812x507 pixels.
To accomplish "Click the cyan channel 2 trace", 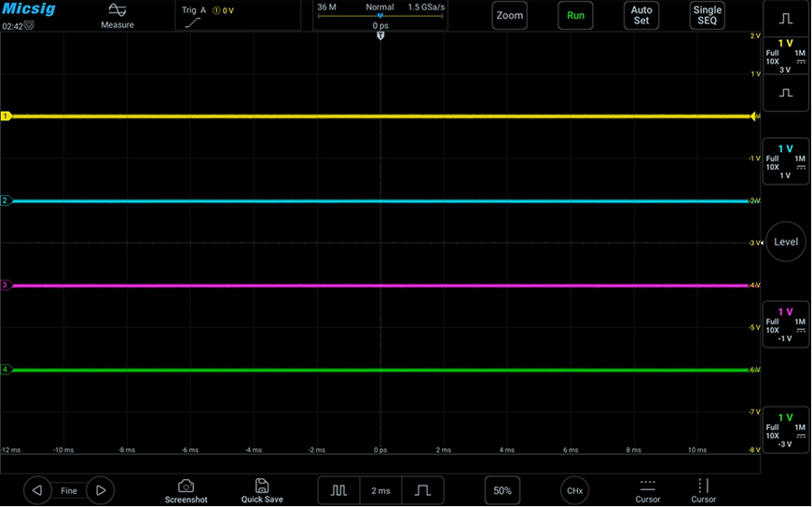I will [380, 201].
